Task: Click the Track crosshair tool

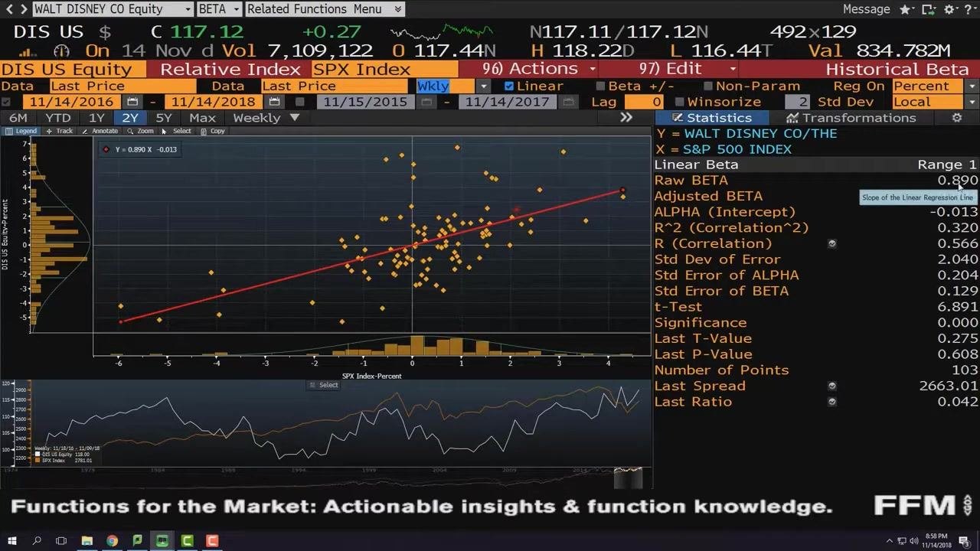Action: click(59, 131)
